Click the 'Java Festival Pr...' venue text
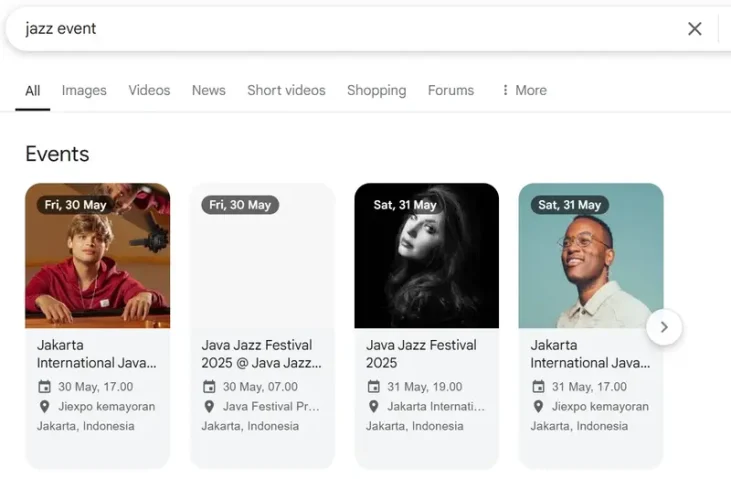Image resolution: width=731 pixels, height=479 pixels. pos(271,407)
